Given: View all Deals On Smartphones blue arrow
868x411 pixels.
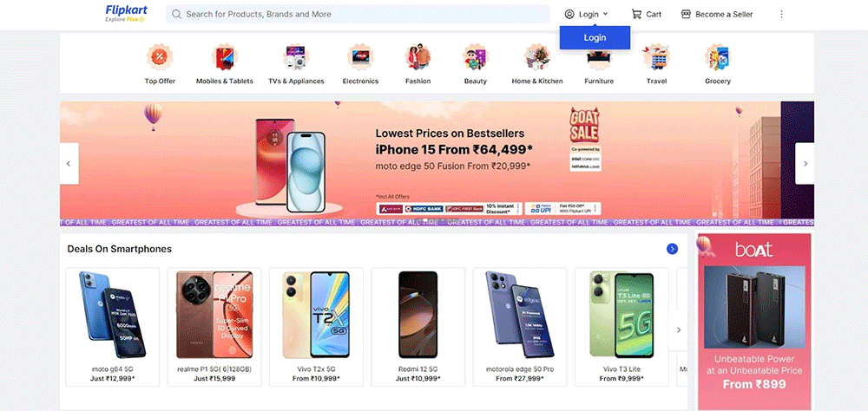Looking at the screenshot, I should pos(672,249).
